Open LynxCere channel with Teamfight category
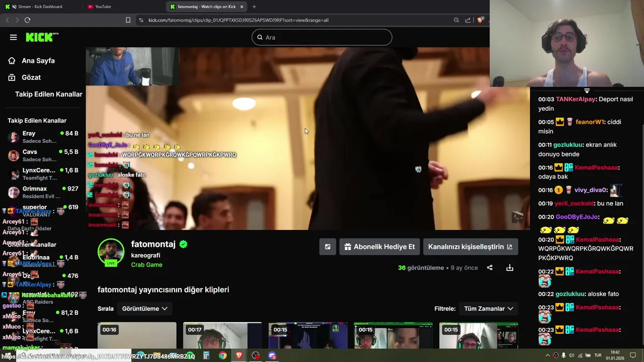The width and height of the screenshot is (644, 362). point(43,174)
